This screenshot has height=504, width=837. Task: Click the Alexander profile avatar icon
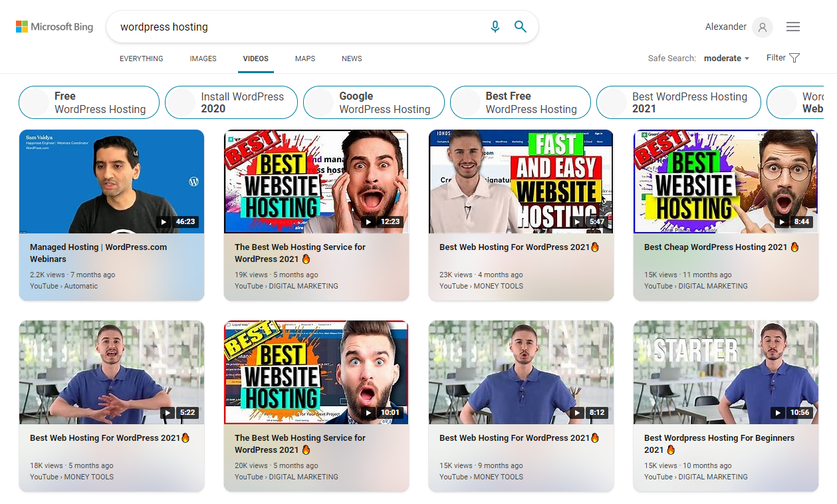click(x=762, y=27)
